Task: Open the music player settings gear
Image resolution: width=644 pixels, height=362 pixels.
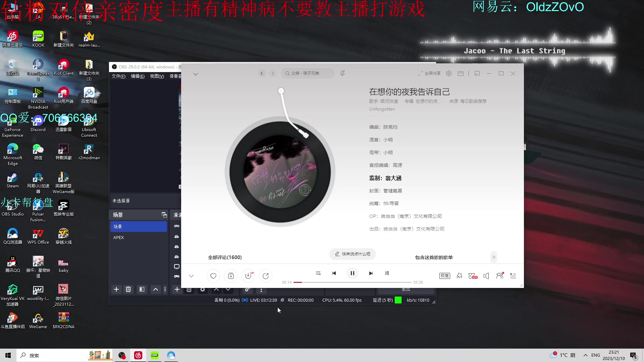Action: tap(449, 73)
